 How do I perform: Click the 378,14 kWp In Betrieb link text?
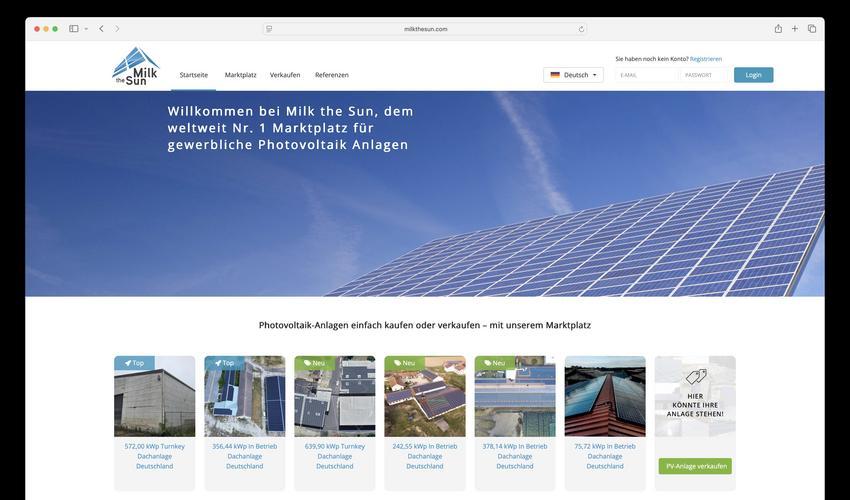(x=515, y=446)
